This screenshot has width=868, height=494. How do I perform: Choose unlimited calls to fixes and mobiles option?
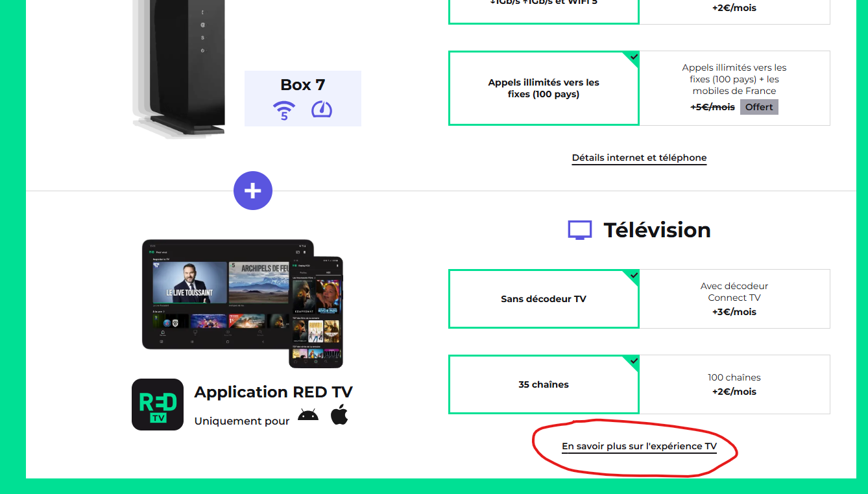click(734, 88)
